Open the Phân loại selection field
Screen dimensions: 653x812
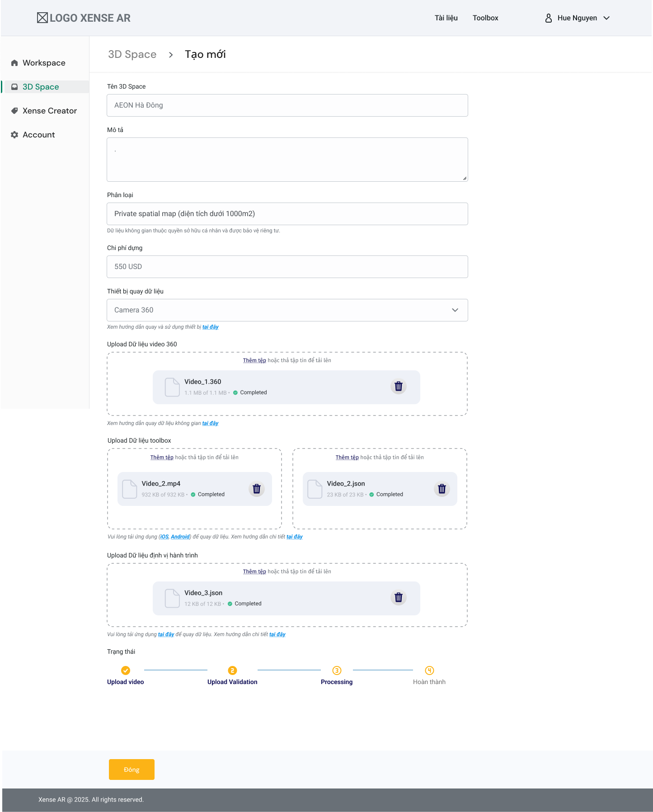[x=287, y=214]
